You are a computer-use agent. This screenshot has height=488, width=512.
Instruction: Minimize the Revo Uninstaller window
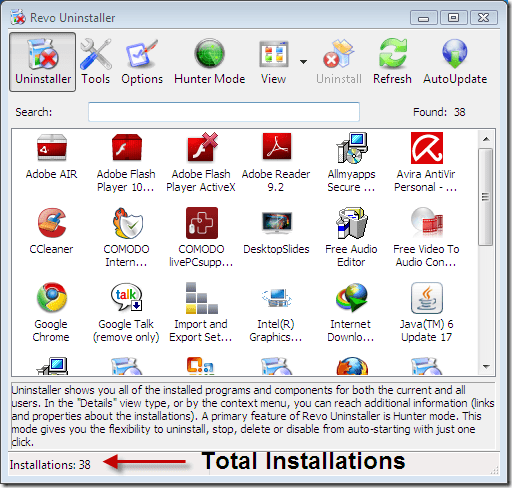coord(424,18)
